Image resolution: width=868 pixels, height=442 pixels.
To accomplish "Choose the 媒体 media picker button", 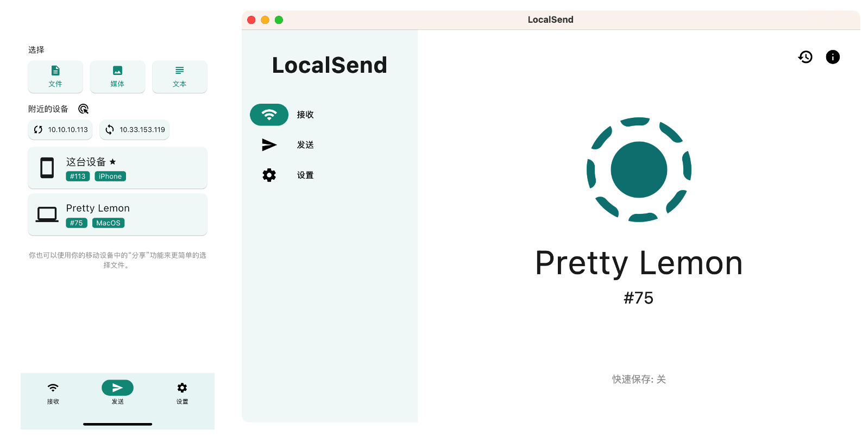I will click(x=117, y=77).
